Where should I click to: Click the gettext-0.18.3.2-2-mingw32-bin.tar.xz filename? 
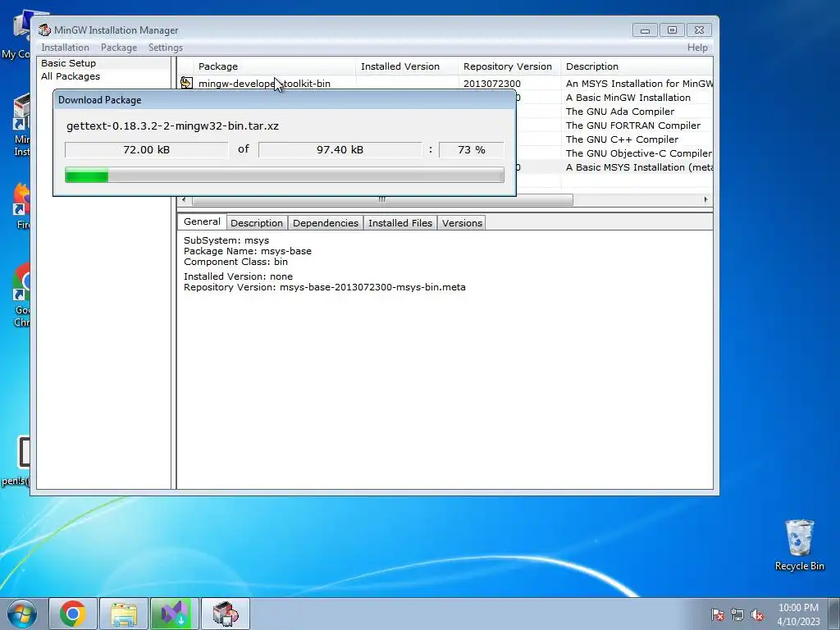coord(172,126)
